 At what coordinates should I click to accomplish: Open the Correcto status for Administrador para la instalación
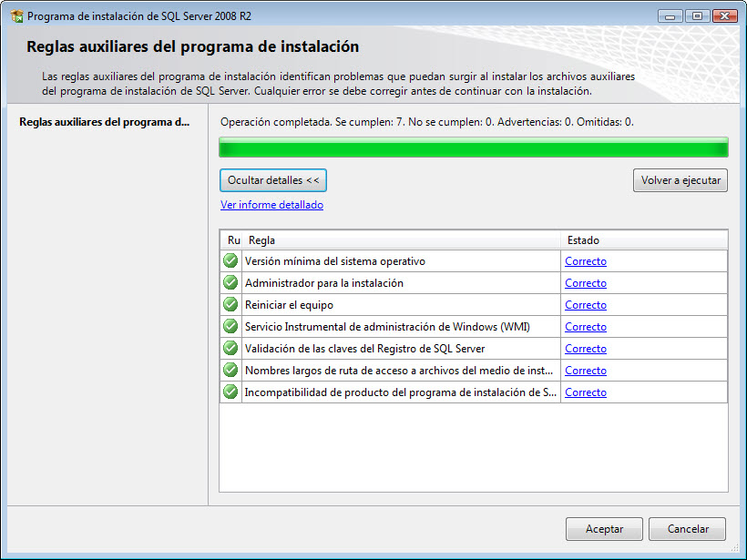586,283
